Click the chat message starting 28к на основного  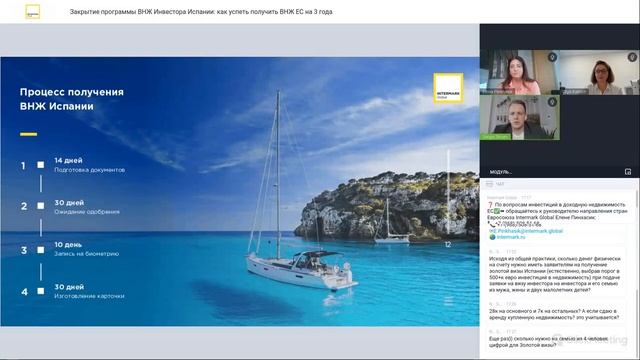pyautogui.click(x=554, y=314)
